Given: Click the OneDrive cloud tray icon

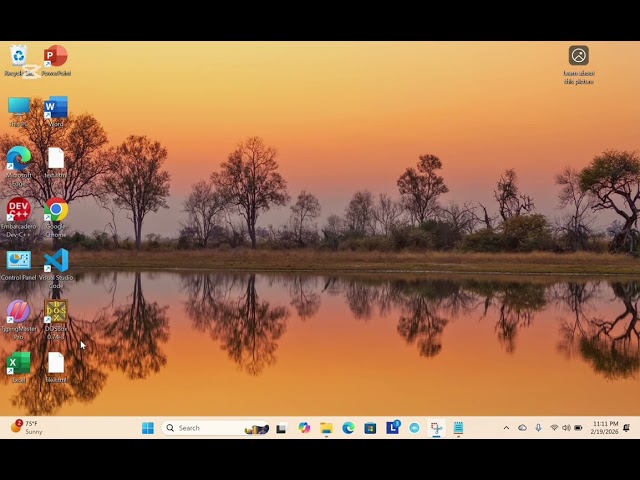Looking at the screenshot, I should [x=522, y=428].
